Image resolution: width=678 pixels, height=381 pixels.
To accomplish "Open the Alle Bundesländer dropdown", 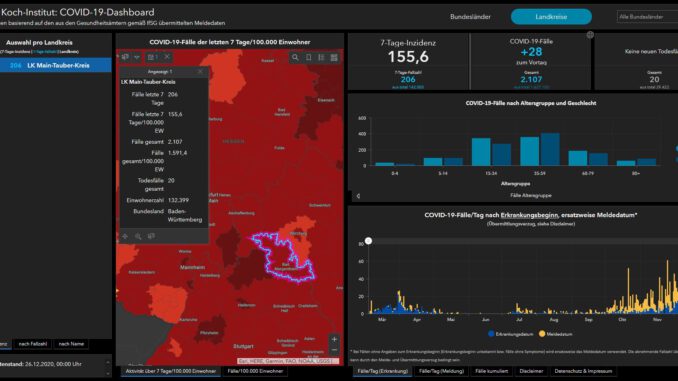I will pyautogui.click(x=647, y=17).
